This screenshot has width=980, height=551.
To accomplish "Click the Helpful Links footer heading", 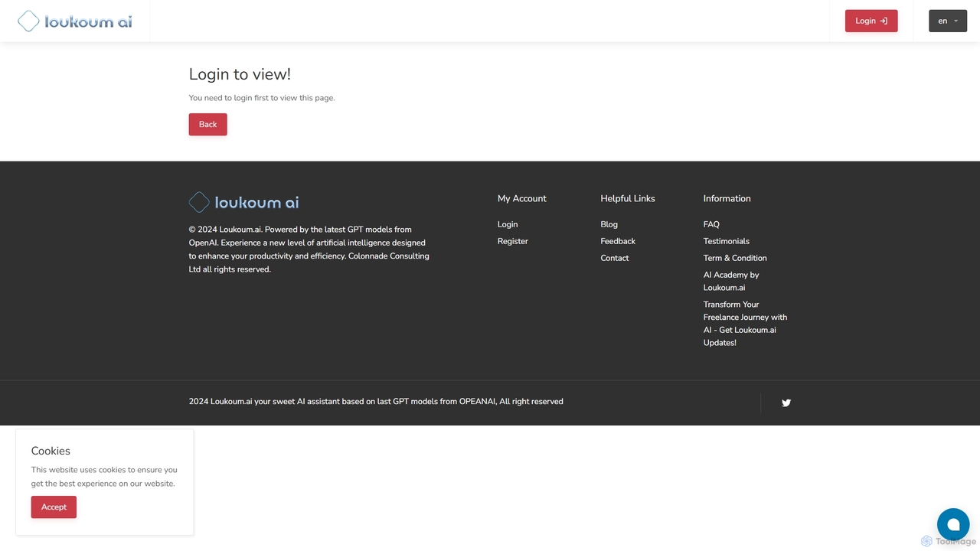I will [x=628, y=198].
